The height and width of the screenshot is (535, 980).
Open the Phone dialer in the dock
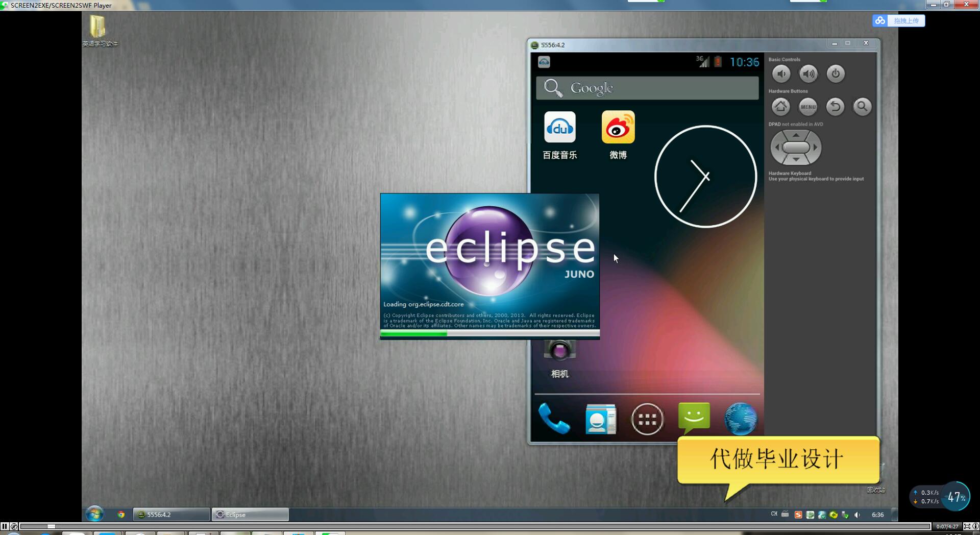(x=554, y=419)
